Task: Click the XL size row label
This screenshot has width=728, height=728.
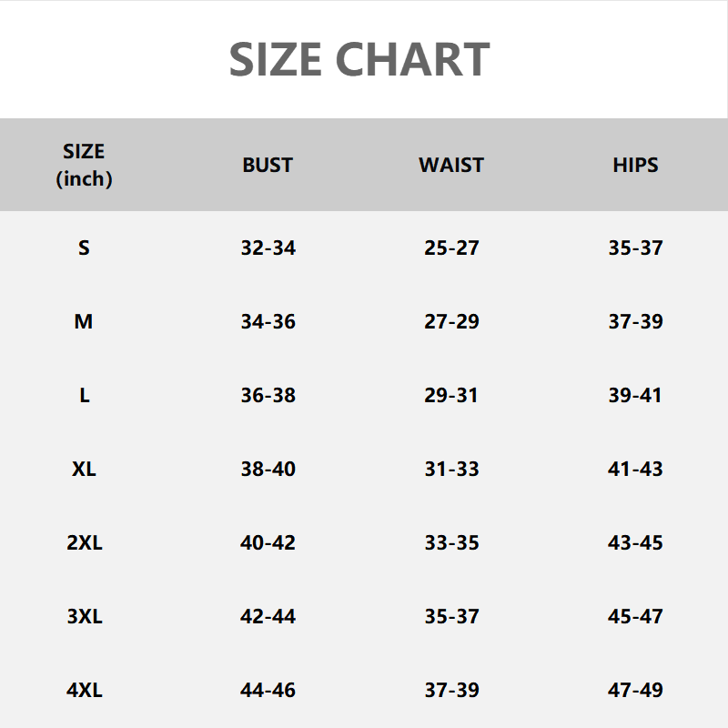Action: (84, 469)
